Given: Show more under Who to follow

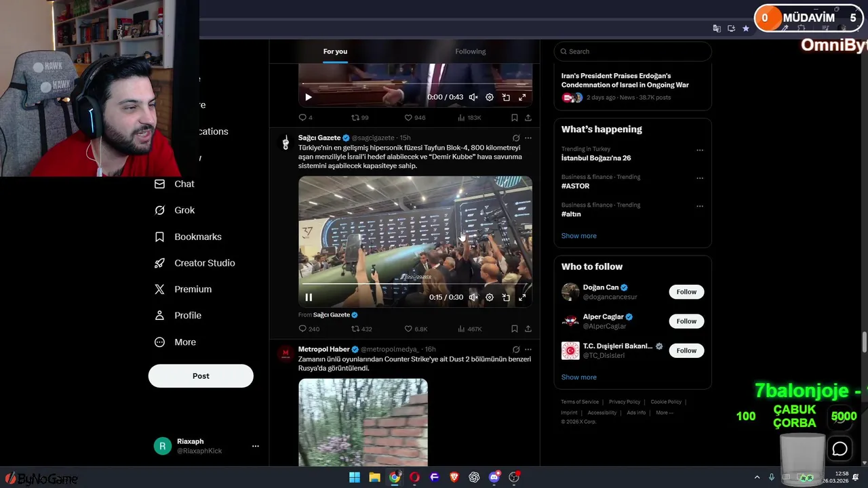Looking at the screenshot, I should (578, 378).
